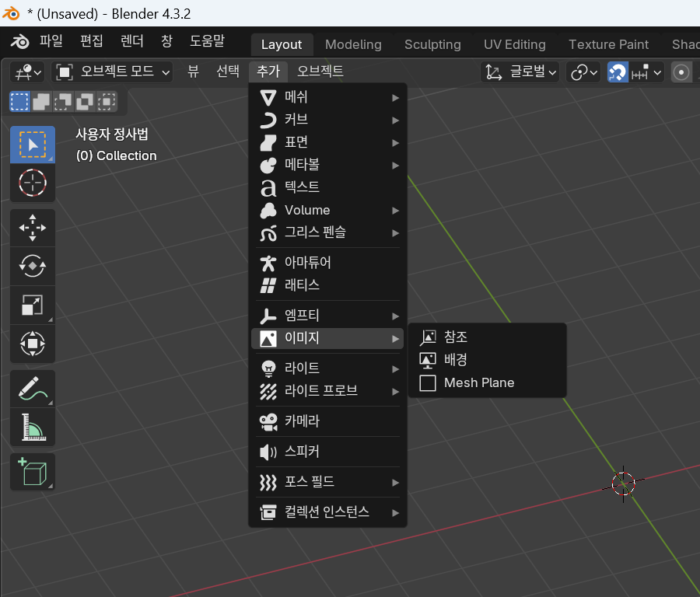Expand the 그리스 펜슬 submenu
700x597 pixels.
pos(327,233)
